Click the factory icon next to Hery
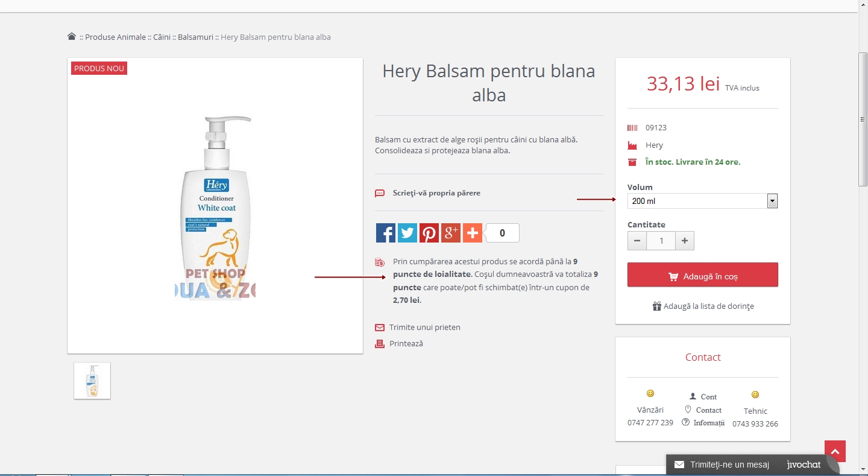The height and width of the screenshot is (476, 868). tap(632, 145)
